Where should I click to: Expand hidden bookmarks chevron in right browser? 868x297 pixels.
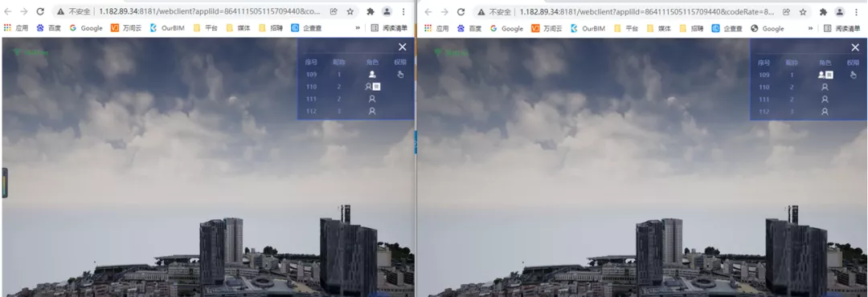point(810,27)
